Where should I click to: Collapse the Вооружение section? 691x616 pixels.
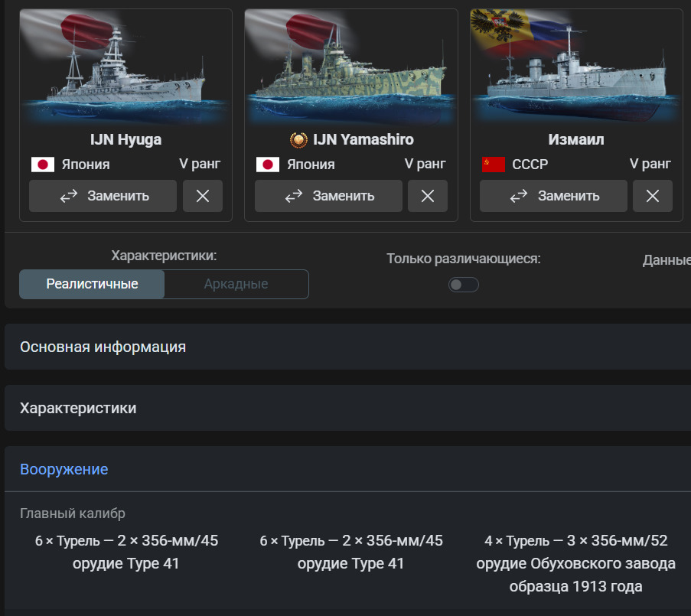point(64,469)
